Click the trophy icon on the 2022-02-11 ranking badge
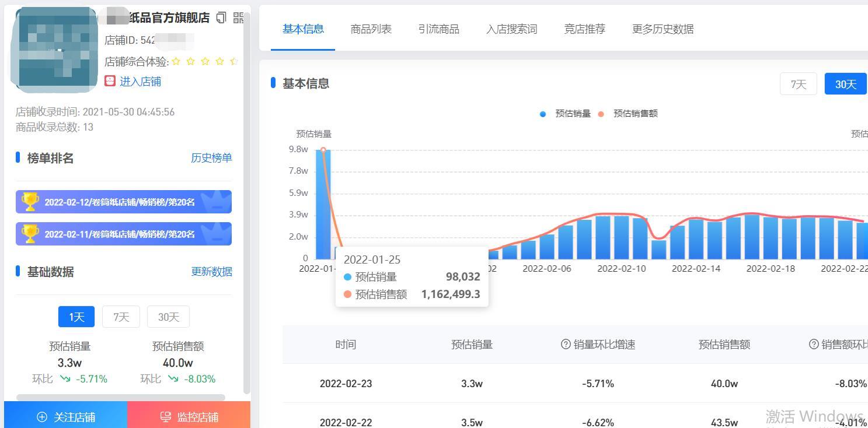Image resolution: width=868 pixels, height=428 pixels. coord(32,233)
